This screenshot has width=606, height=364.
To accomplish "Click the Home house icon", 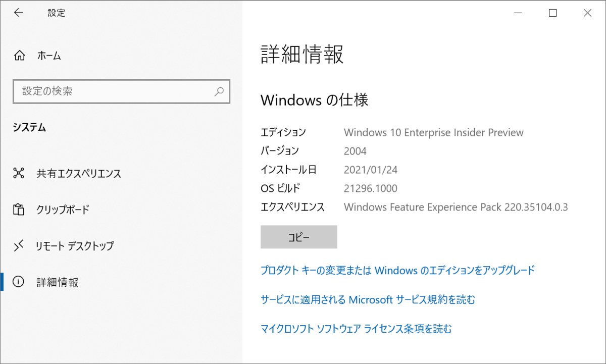I will coord(19,56).
